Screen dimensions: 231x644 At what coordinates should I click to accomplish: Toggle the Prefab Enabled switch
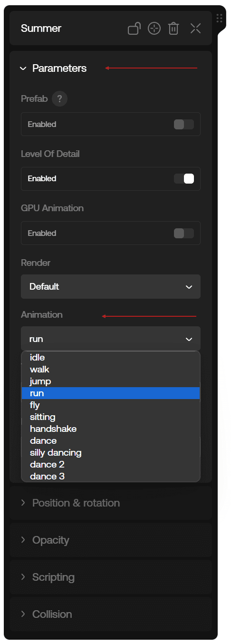pos(184,125)
